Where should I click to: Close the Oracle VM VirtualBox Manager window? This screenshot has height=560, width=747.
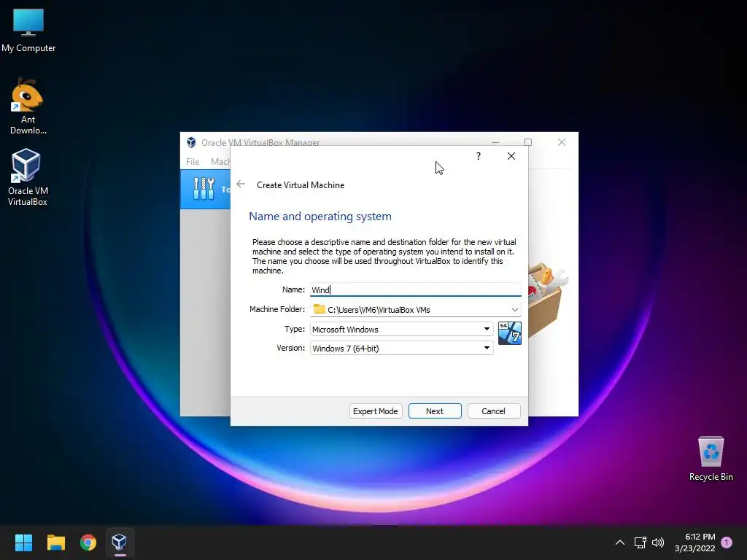point(562,142)
